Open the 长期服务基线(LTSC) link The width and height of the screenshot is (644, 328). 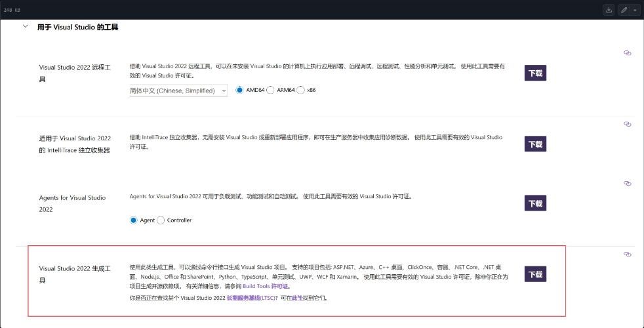pyautogui.click(x=252, y=298)
